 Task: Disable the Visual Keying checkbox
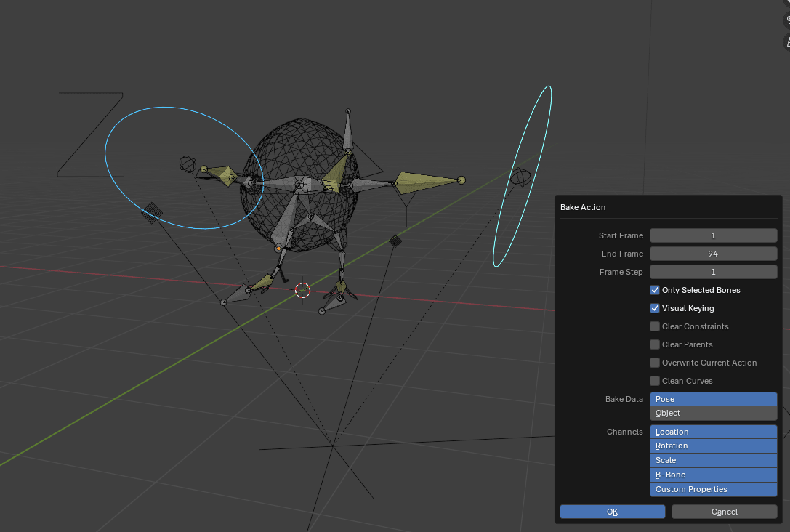pyautogui.click(x=655, y=308)
